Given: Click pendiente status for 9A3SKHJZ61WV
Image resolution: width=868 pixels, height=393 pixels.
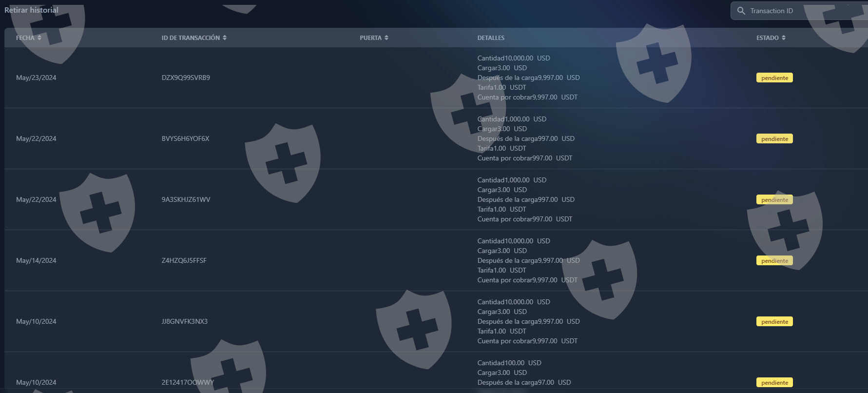Looking at the screenshot, I should tap(774, 200).
